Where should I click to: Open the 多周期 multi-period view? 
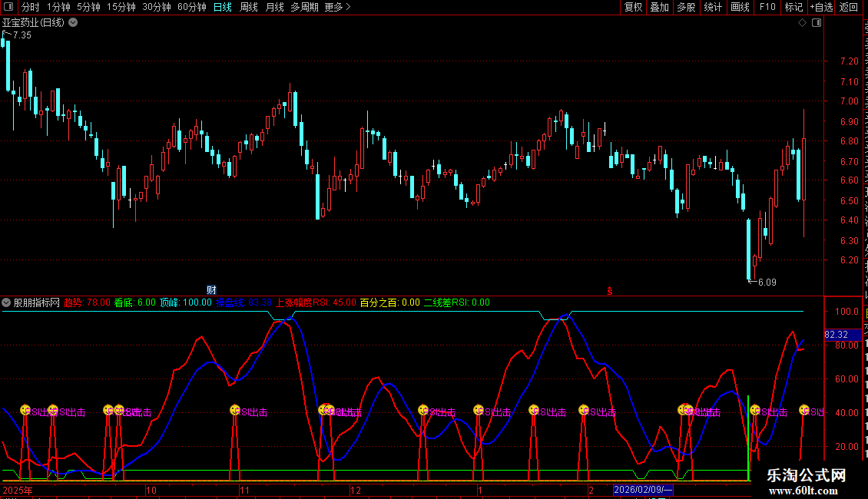(304, 7)
